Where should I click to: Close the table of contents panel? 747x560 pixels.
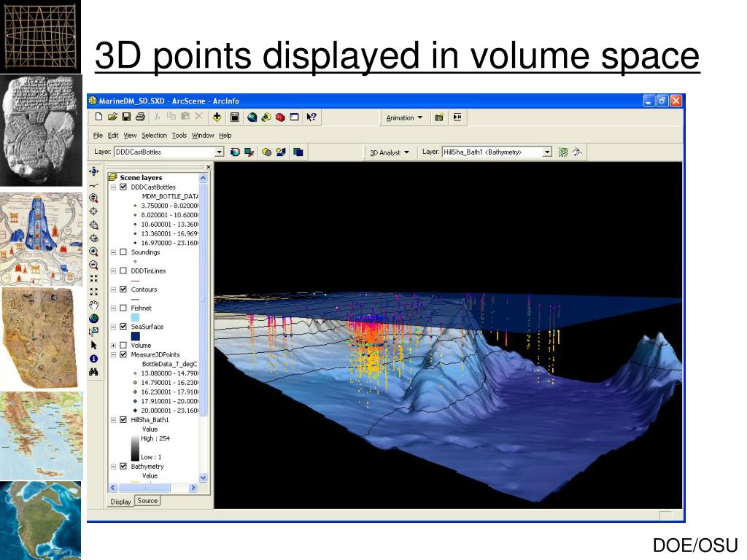click(x=208, y=167)
